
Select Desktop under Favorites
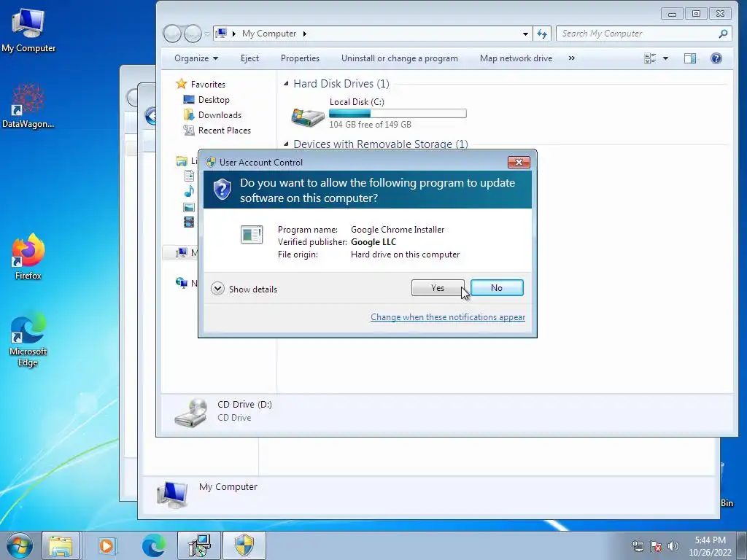[206, 99]
